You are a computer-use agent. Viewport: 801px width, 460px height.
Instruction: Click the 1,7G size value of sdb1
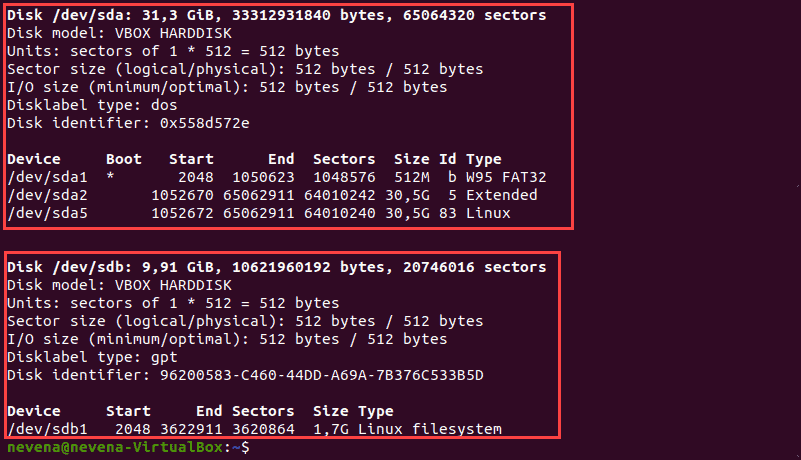click(331, 429)
